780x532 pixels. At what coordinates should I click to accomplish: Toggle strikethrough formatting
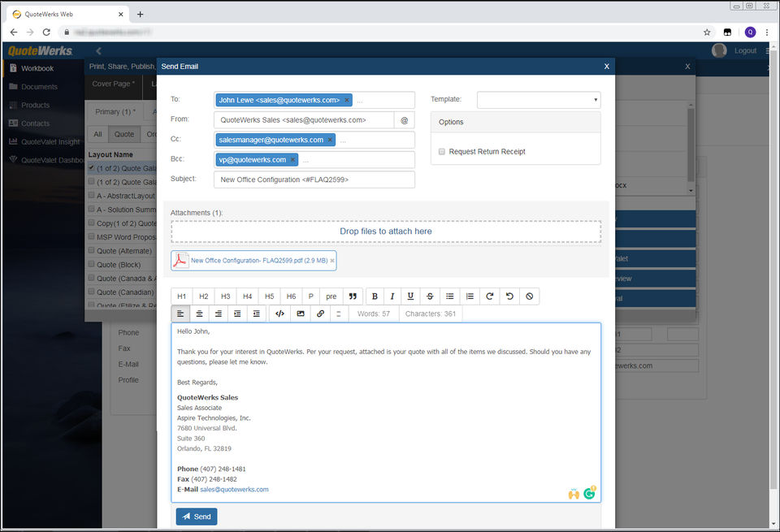[x=430, y=296]
